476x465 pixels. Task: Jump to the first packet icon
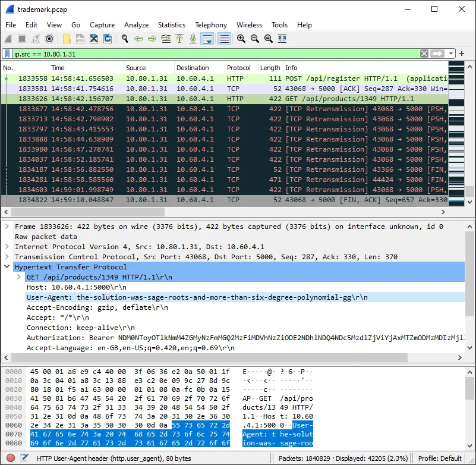(x=179, y=39)
